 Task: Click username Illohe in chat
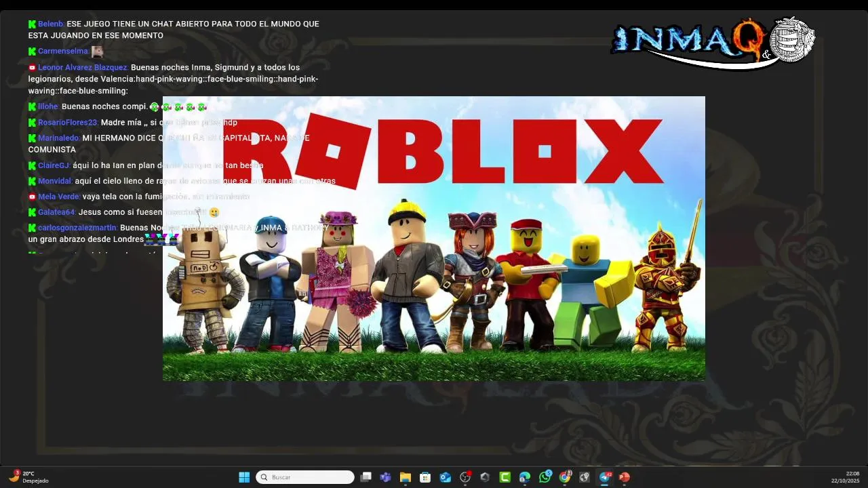pyautogui.click(x=48, y=106)
